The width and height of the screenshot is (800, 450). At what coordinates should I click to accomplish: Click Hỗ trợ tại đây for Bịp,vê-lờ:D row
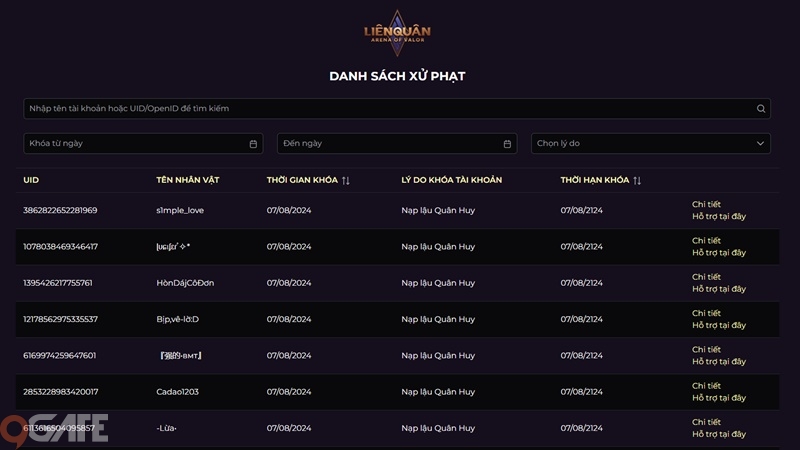point(719,325)
